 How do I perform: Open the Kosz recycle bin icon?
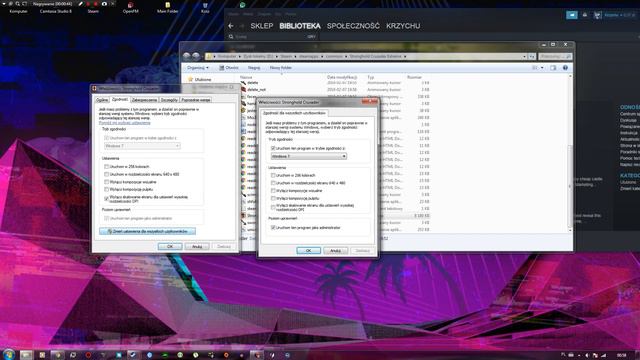pos(205,7)
